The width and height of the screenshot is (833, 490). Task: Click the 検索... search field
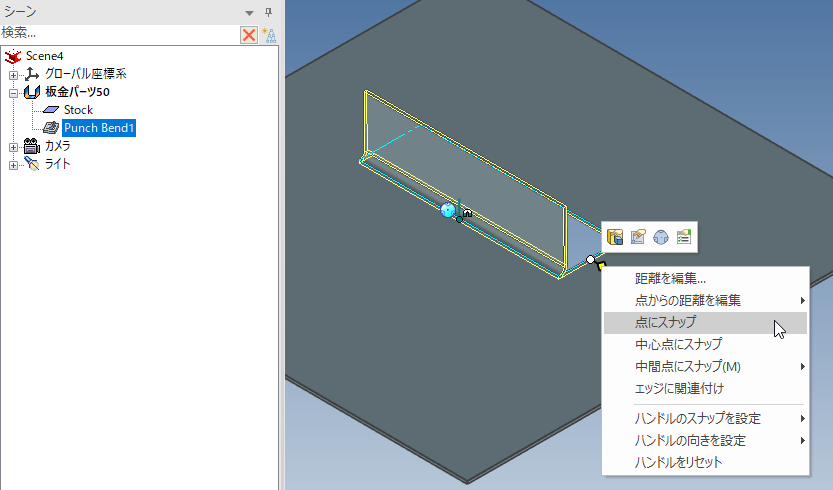pos(118,33)
